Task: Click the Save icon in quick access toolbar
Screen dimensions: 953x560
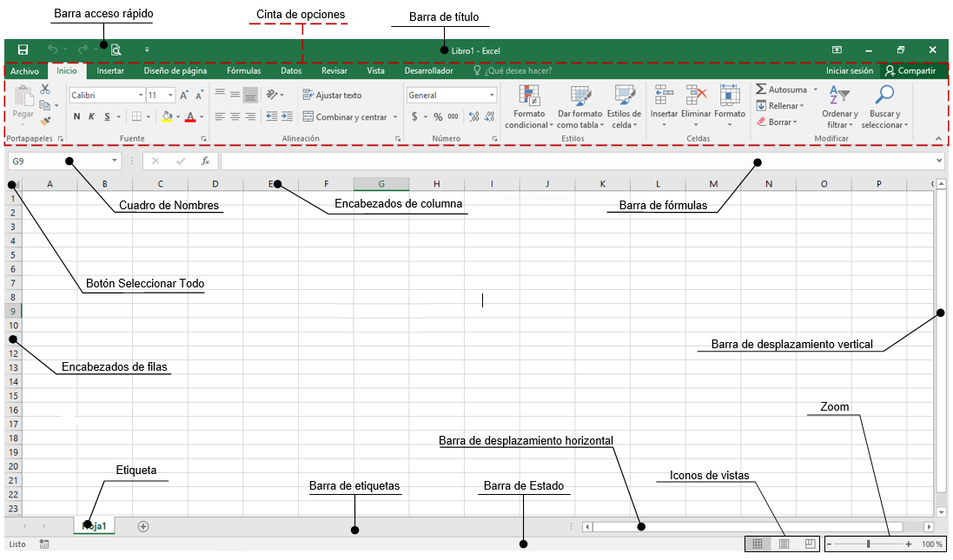Action: point(23,50)
